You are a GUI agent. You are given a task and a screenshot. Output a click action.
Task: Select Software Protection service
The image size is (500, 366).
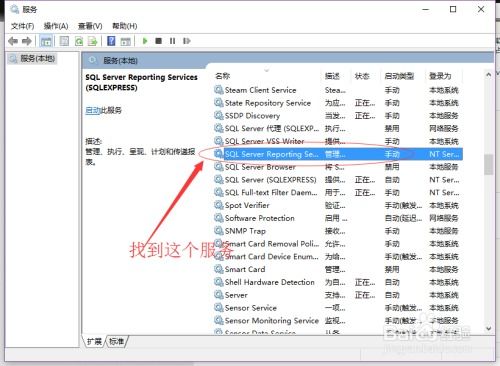click(x=338, y=218)
